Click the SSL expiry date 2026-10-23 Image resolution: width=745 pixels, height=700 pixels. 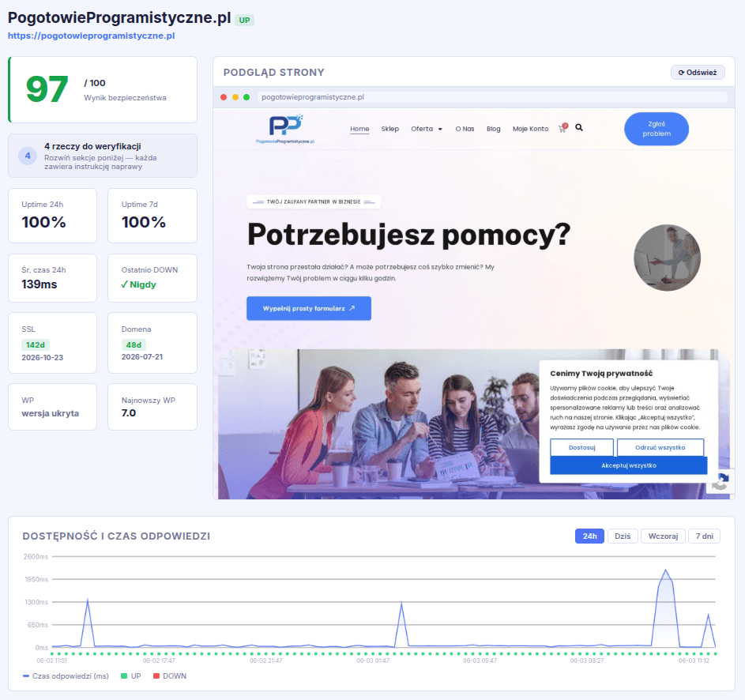click(x=43, y=357)
